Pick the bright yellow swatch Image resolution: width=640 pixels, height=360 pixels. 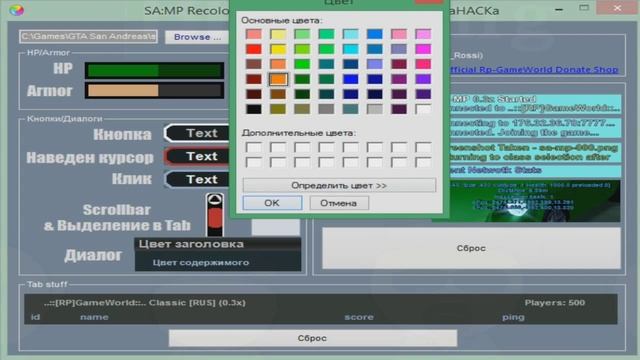[x=278, y=49]
